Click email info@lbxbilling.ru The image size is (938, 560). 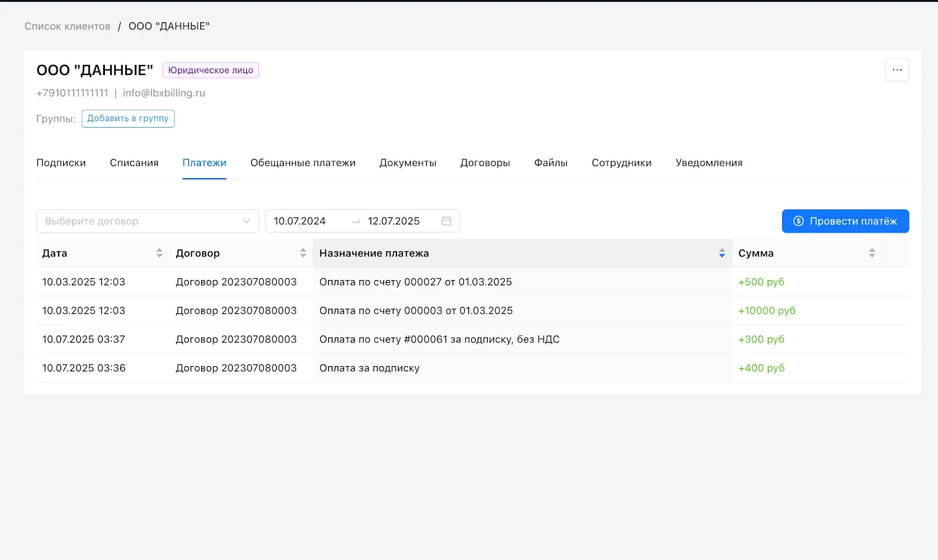pyautogui.click(x=164, y=93)
